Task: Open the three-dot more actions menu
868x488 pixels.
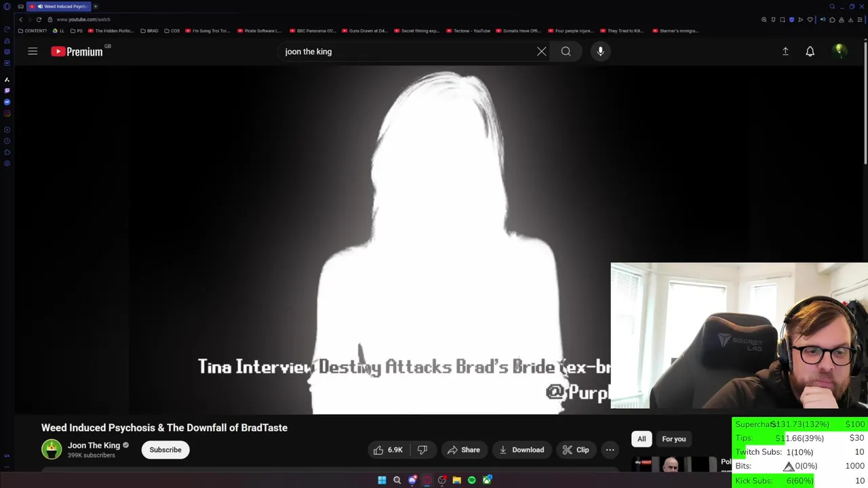Action: tap(610, 449)
